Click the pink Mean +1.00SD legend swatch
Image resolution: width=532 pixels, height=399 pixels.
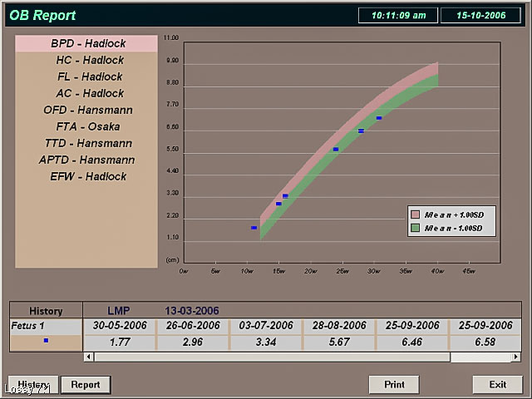pyautogui.click(x=414, y=214)
